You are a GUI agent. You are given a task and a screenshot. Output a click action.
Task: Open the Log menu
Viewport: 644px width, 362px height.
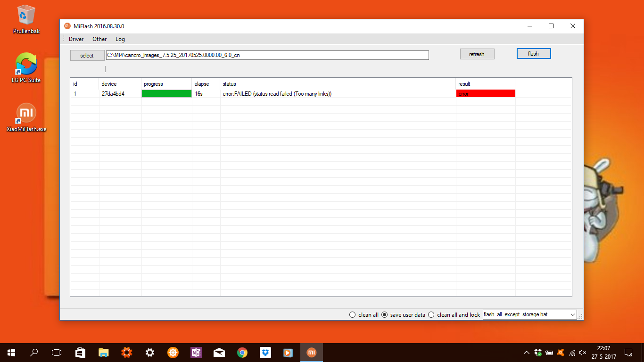click(120, 39)
